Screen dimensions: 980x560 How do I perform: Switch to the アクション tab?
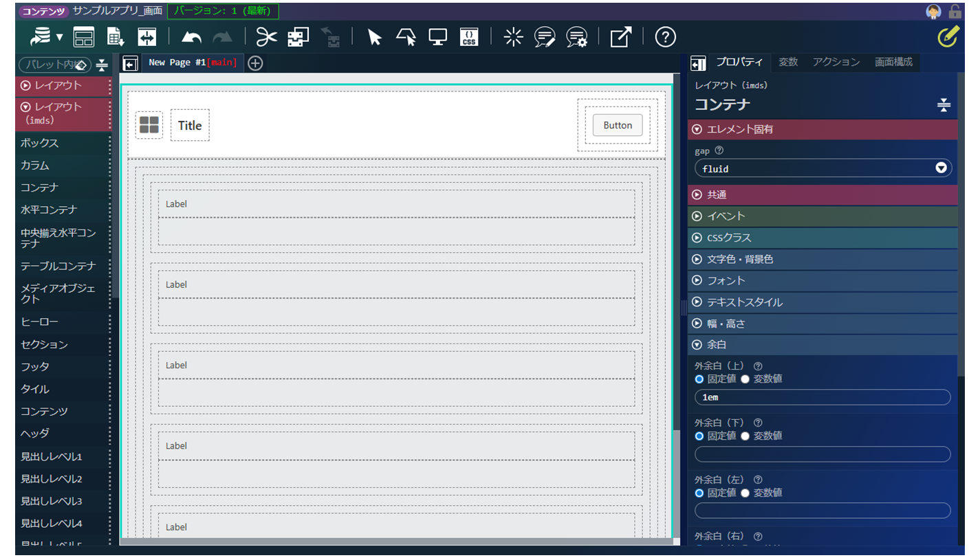(836, 62)
